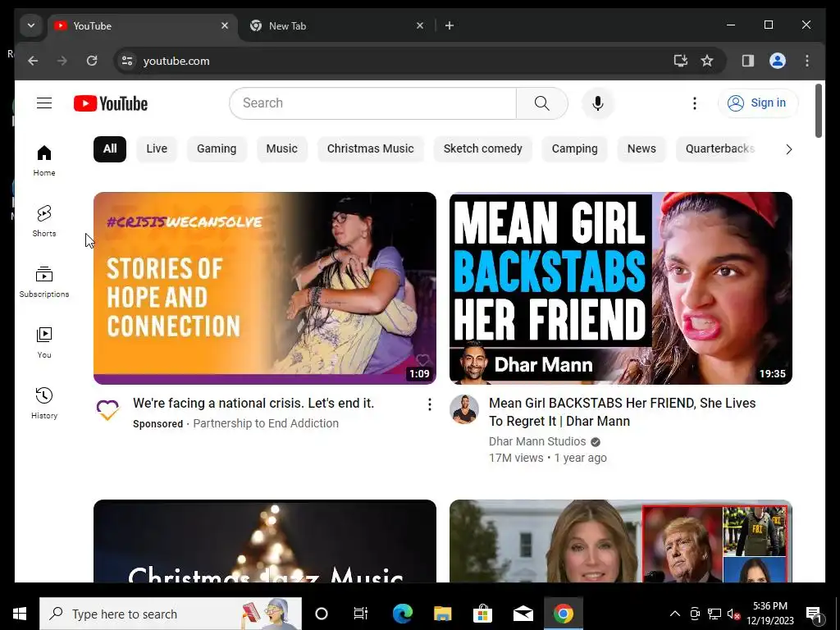Open Mail app from taskbar
The width and height of the screenshot is (840, 630).
point(523,614)
